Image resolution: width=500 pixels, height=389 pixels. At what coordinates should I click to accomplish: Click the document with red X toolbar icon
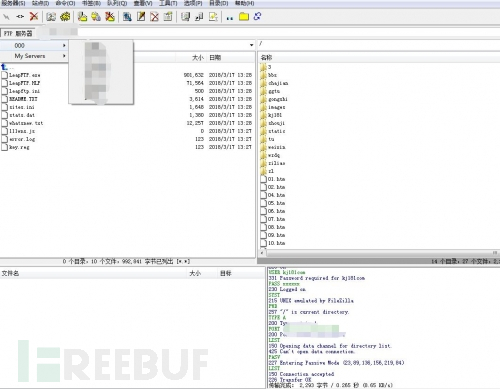[x=154, y=16]
